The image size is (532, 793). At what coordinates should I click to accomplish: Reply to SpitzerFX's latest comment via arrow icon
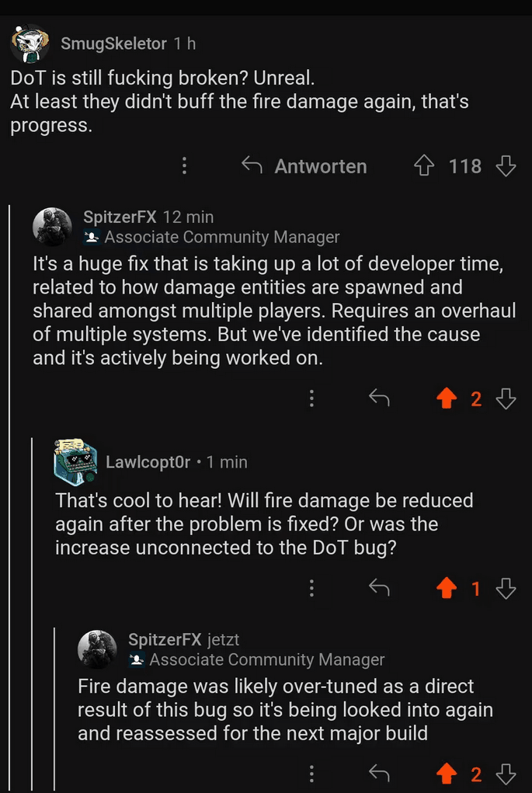point(378,774)
